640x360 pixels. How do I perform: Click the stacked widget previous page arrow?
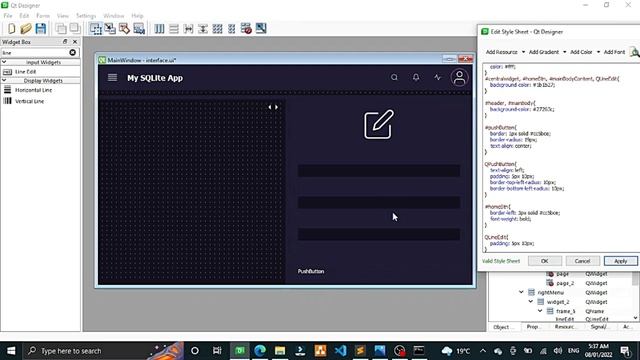click(x=269, y=107)
